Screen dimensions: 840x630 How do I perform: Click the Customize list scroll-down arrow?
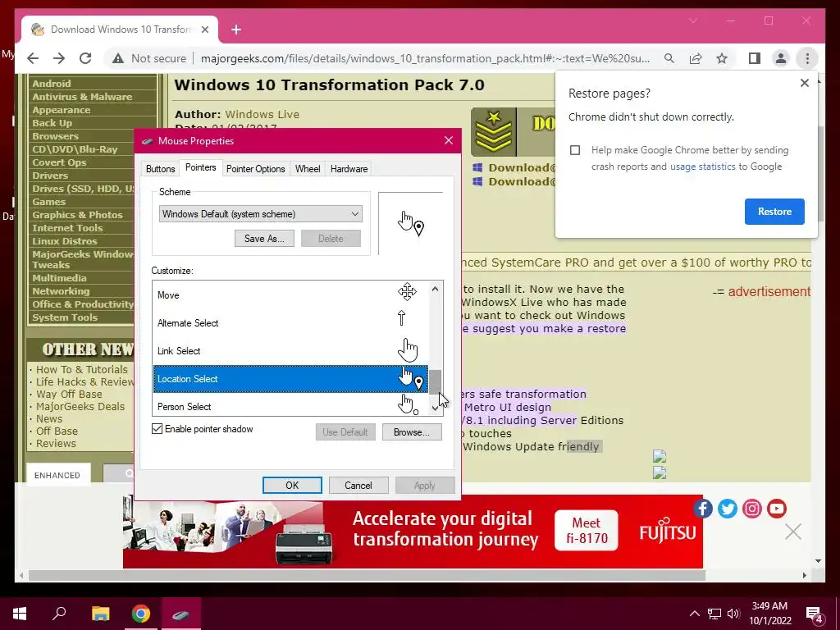[x=435, y=409]
